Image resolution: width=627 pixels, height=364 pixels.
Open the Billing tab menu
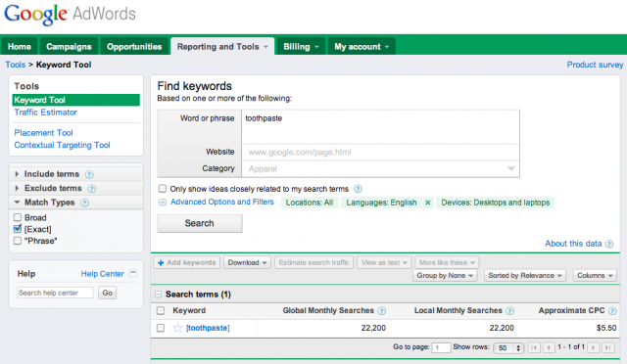301,46
